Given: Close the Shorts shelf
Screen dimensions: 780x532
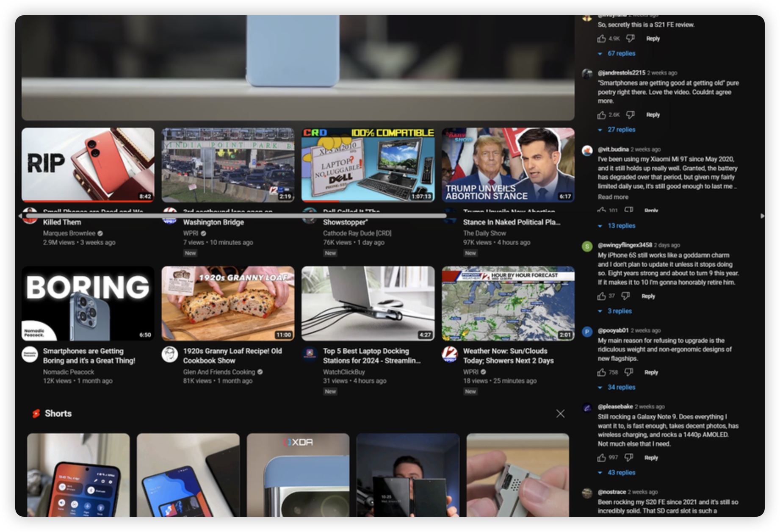Looking at the screenshot, I should (x=560, y=413).
